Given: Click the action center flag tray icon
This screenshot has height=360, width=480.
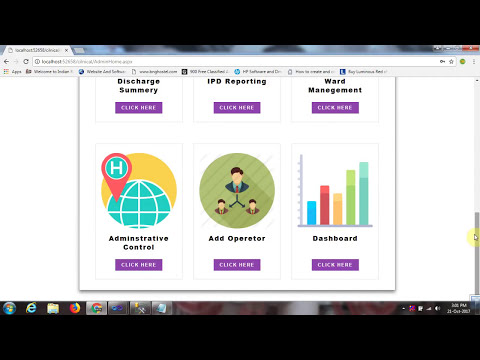Looking at the screenshot, I should point(420,309).
